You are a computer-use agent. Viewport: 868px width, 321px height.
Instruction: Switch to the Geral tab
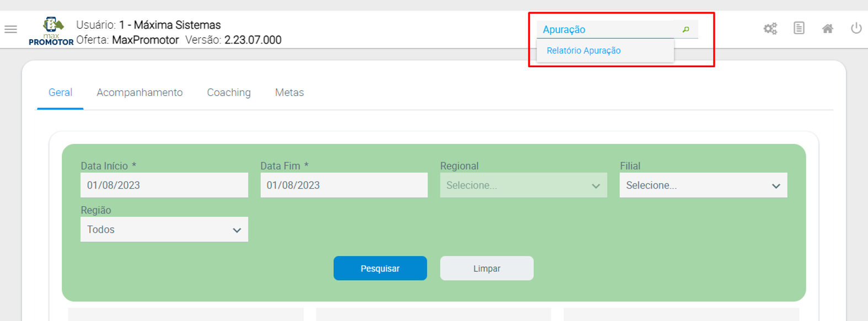[x=60, y=93]
